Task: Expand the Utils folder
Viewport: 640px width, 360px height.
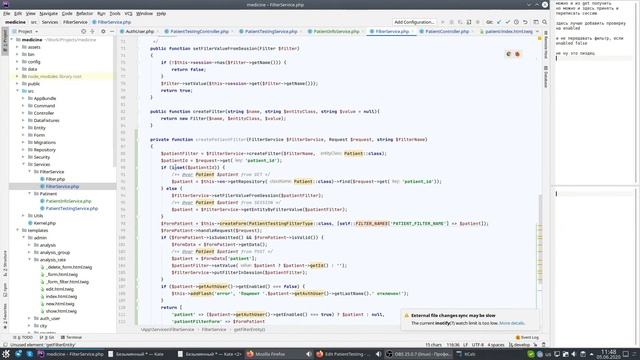Action: click(23, 216)
